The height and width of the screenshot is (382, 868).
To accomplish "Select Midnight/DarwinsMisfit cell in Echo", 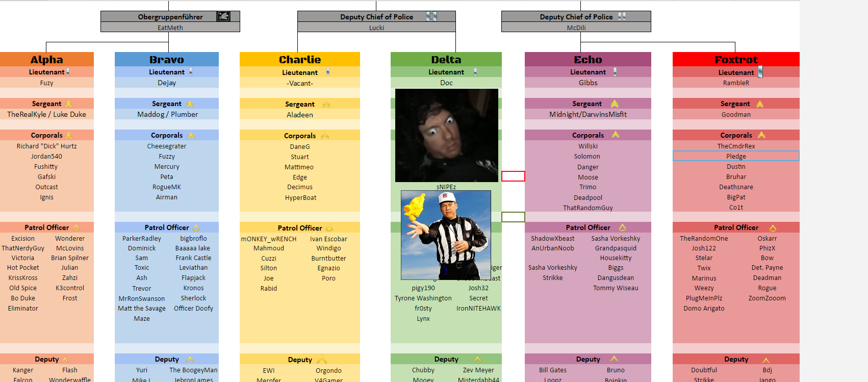I will 588,114.
